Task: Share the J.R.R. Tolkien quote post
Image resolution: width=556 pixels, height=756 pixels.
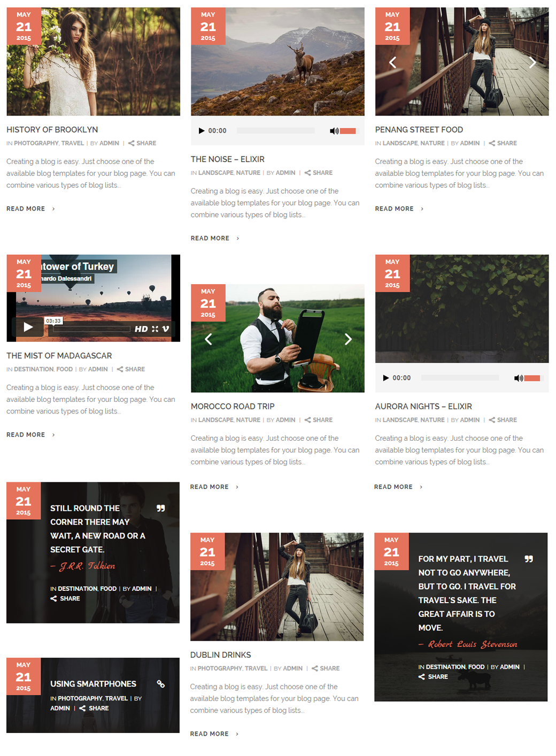Action: 65,599
